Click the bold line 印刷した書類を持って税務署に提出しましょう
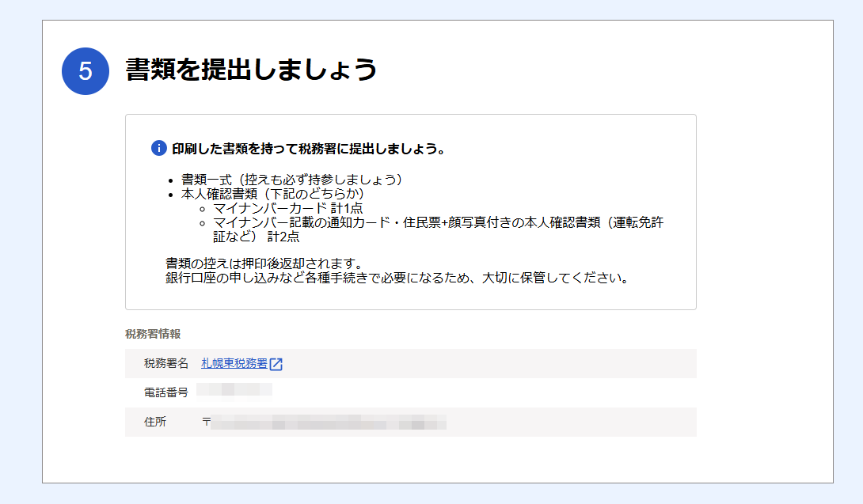Screen dimensions: 863x504 click(x=309, y=149)
